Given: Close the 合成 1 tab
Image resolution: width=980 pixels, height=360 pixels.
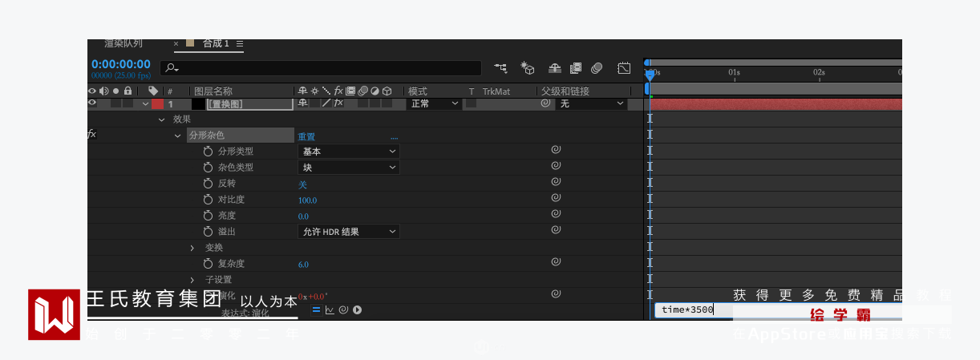Looking at the screenshot, I should 176,43.
